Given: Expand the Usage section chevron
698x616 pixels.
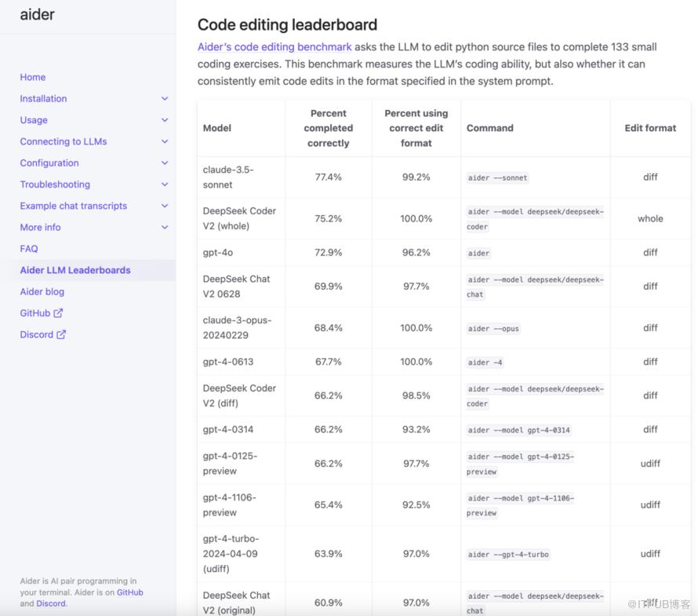Looking at the screenshot, I should [x=165, y=120].
